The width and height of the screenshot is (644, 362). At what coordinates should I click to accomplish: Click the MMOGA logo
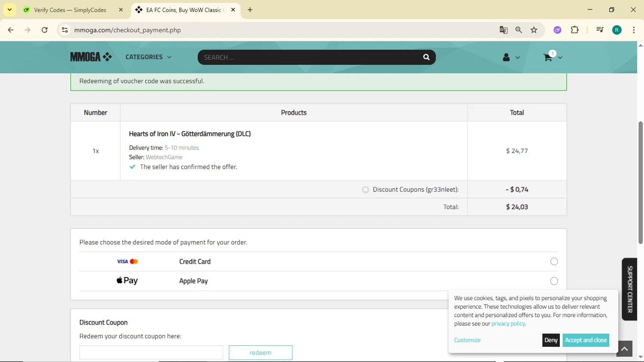[91, 57]
